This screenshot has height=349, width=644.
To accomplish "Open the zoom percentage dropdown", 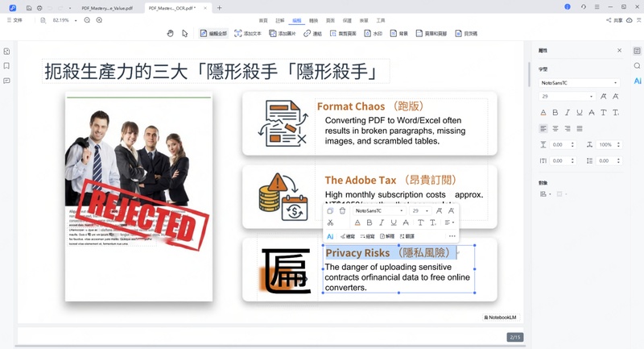I will click(x=76, y=20).
